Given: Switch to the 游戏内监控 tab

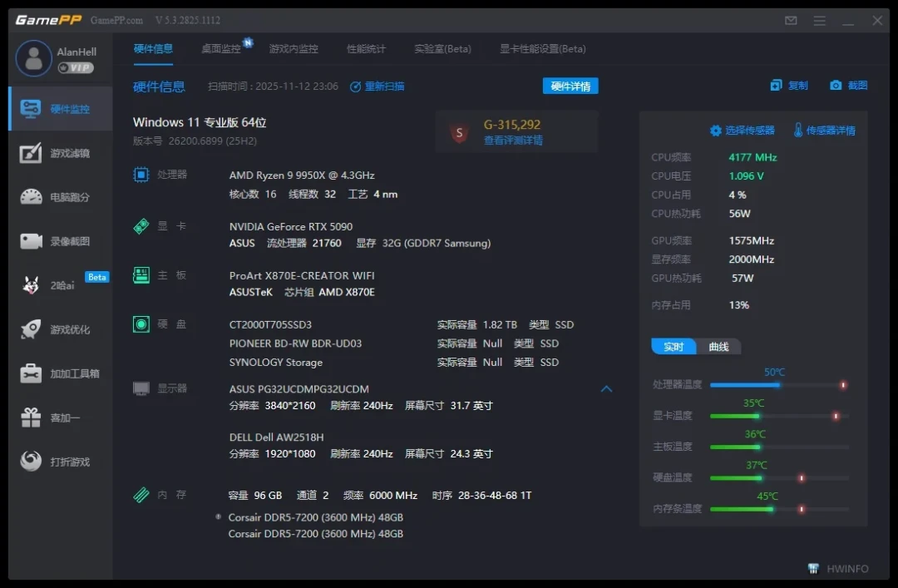Looking at the screenshot, I should 294,49.
